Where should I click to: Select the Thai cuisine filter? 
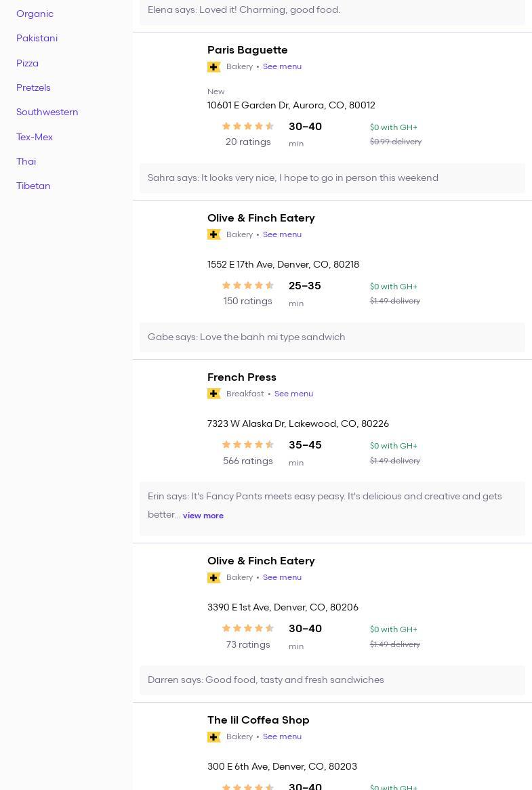point(26,161)
